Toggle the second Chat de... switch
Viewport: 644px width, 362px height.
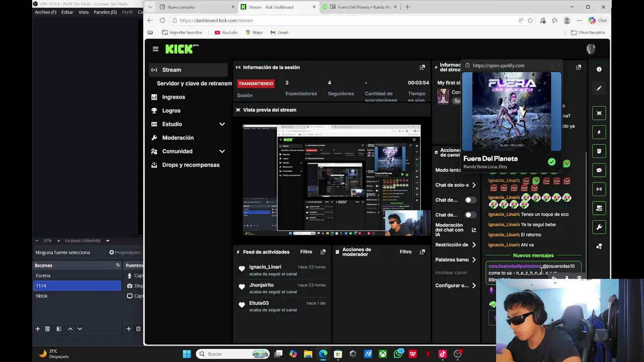click(470, 215)
